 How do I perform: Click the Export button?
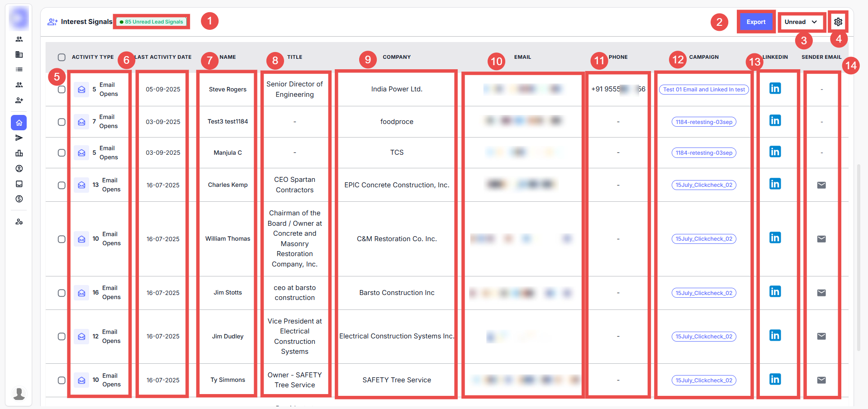755,22
